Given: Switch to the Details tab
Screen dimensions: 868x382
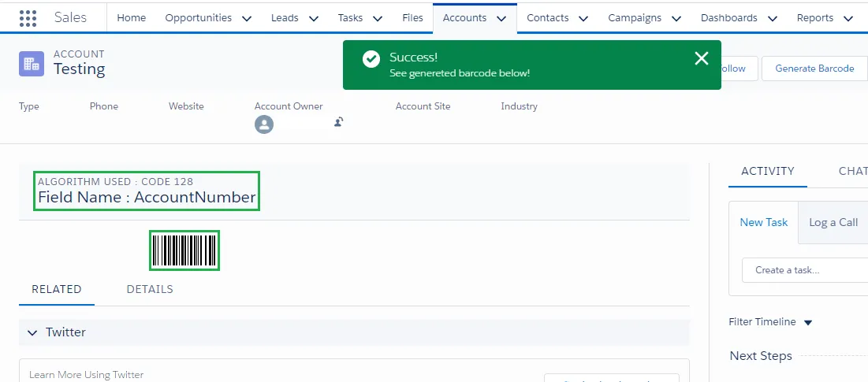Looking at the screenshot, I should (x=150, y=289).
